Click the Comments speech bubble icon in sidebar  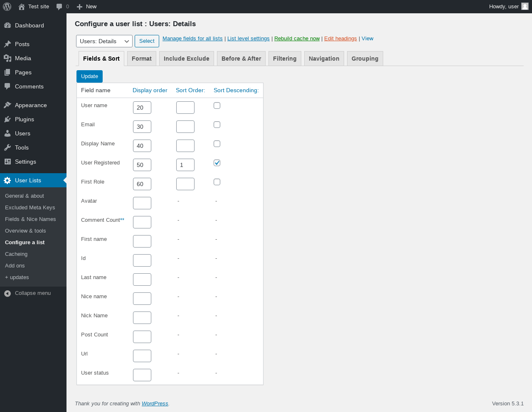[x=7, y=86]
